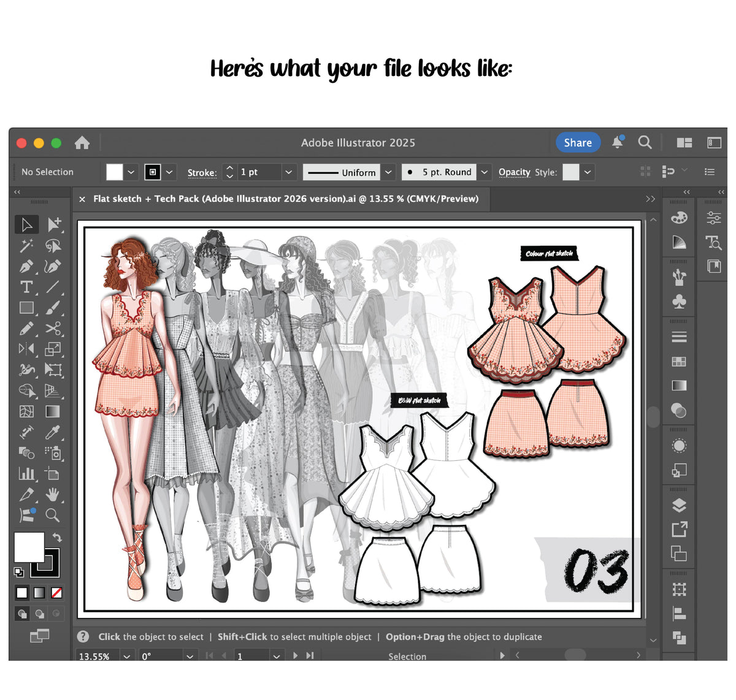This screenshot has height=700, width=736.
Task: Select the Hand tool
Action: coord(53,495)
